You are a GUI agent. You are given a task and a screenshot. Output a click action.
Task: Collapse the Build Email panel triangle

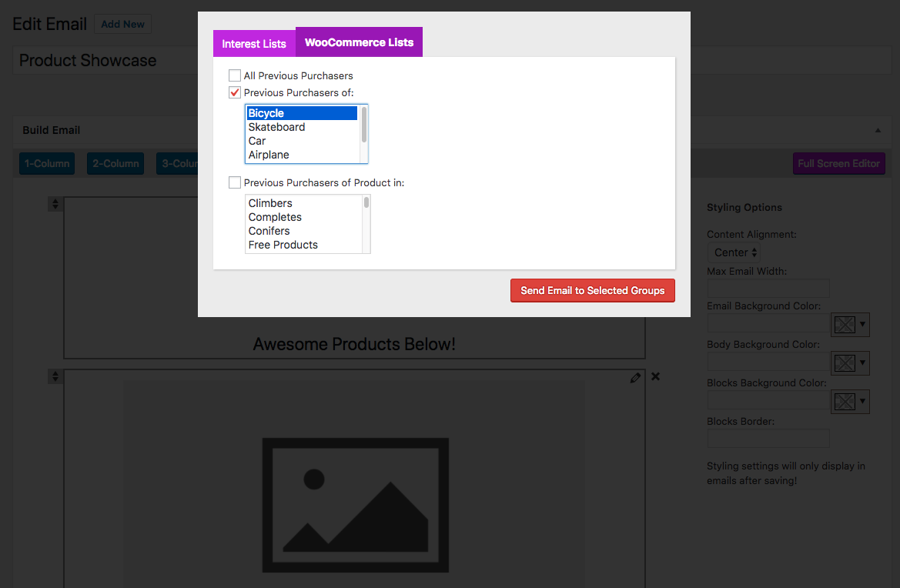(878, 130)
